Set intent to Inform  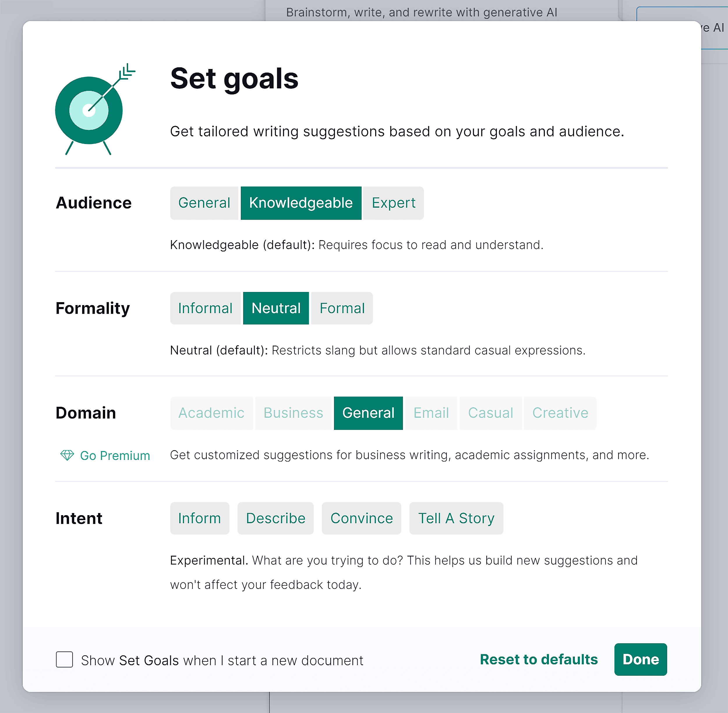(x=199, y=518)
